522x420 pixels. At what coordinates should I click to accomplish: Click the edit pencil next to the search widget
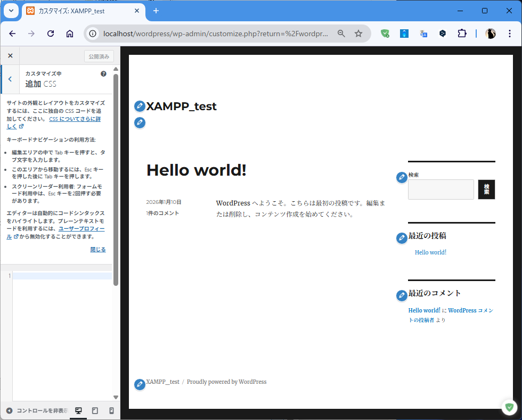tap(402, 178)
